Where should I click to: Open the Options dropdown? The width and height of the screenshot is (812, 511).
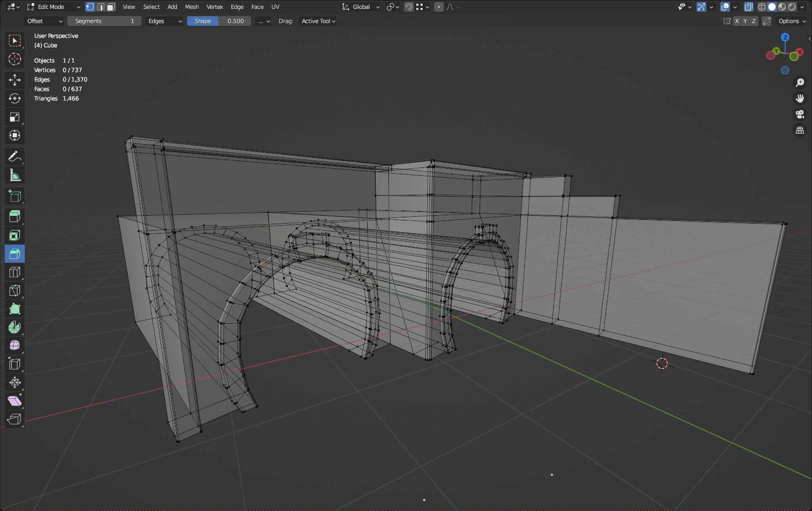pyautogui.click(x=792, y=21)
